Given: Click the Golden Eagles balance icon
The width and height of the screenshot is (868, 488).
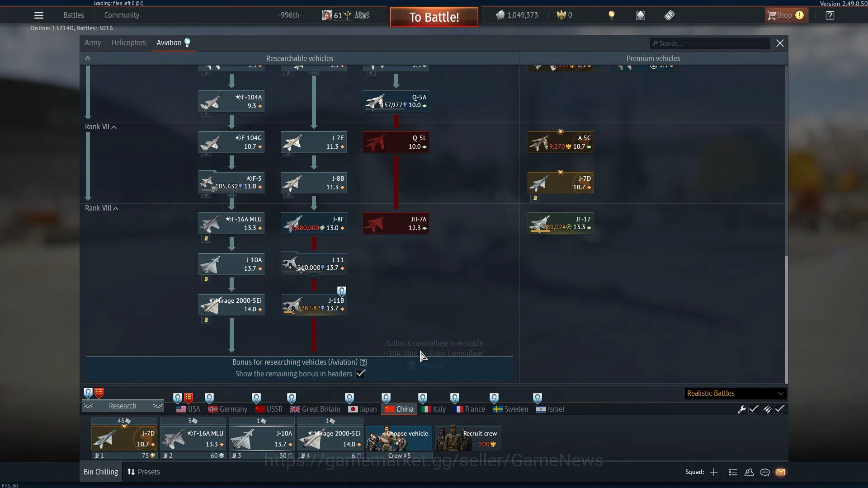Looking at the screenshot, I should click(561, 15).
